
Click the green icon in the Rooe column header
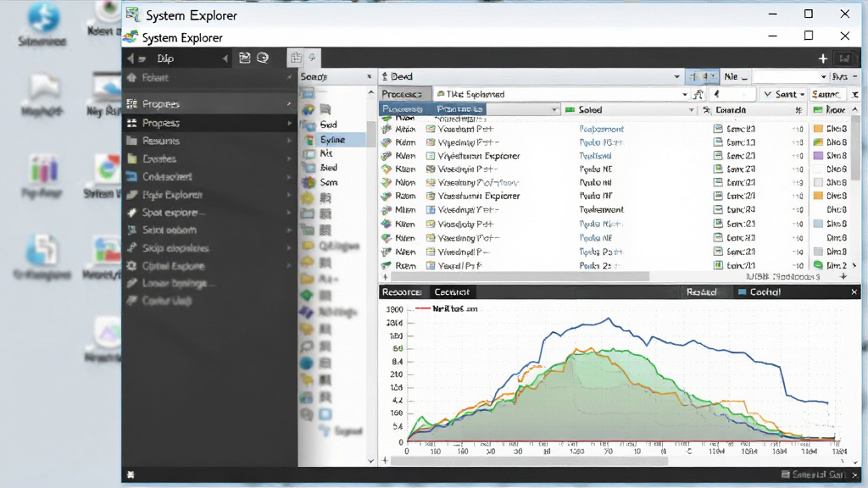[x=818, y=109]
